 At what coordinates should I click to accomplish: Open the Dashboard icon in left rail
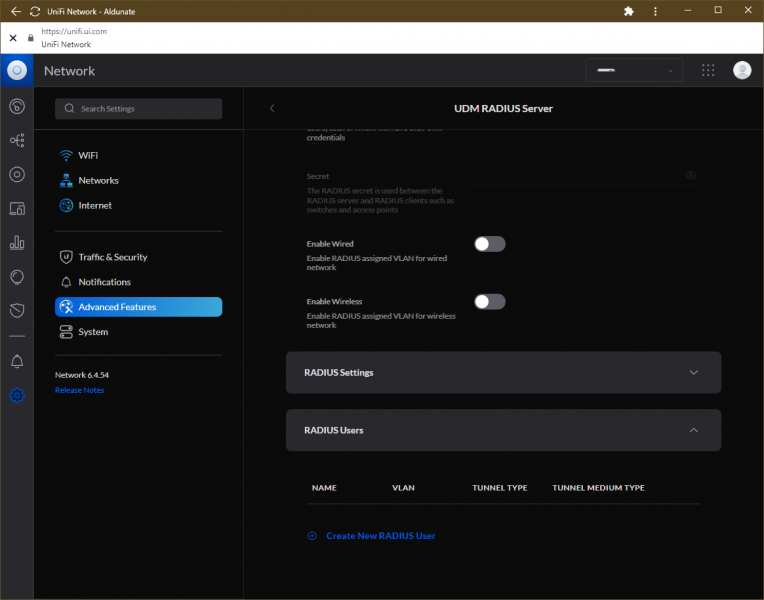(17, 107)
